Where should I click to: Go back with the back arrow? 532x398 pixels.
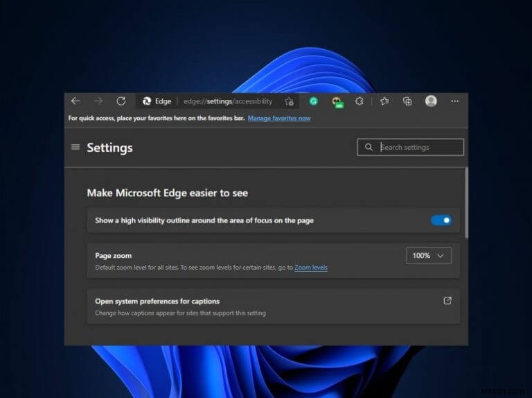(76, 101)
